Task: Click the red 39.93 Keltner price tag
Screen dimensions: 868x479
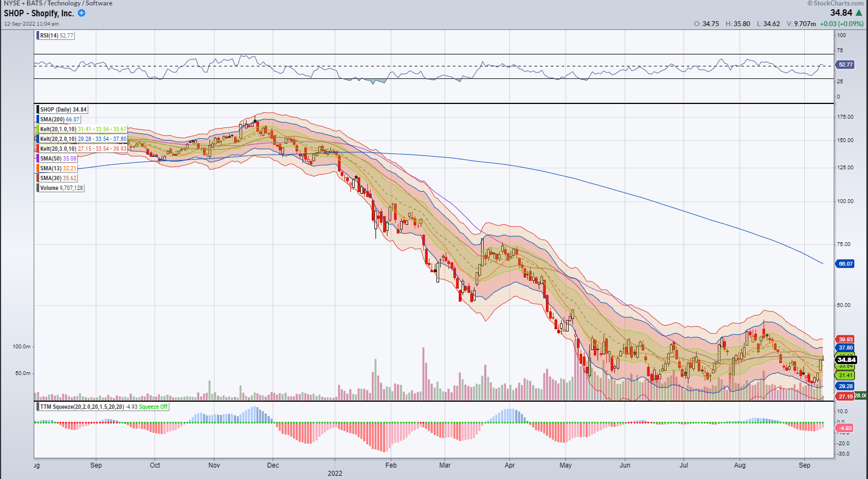Action: 845,339
